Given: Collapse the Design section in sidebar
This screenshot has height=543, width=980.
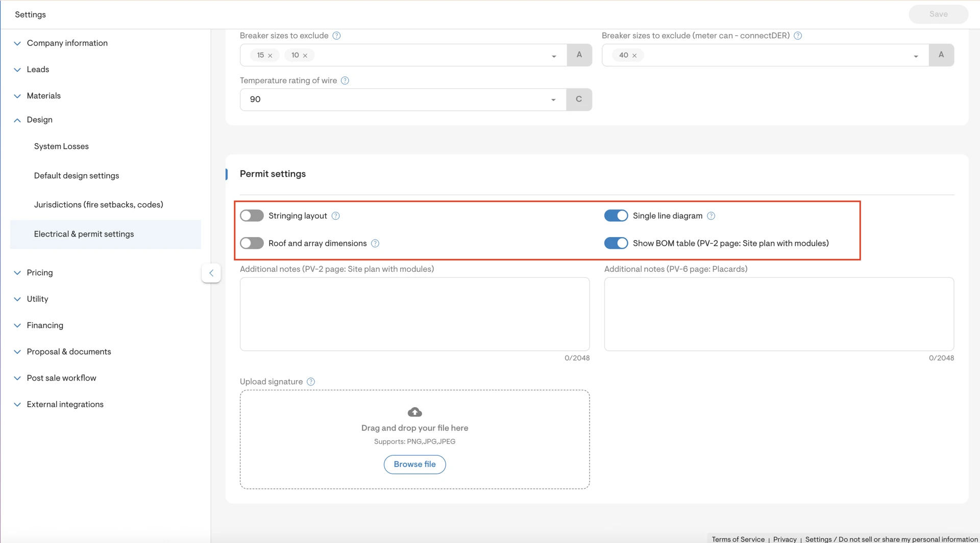Looking at the screenshot, I should (39, 120).
